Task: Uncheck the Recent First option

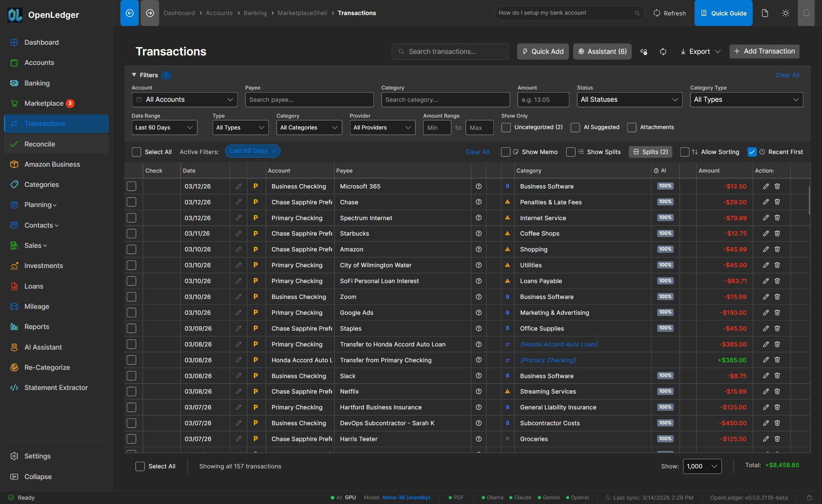Action: click(752, 152)
